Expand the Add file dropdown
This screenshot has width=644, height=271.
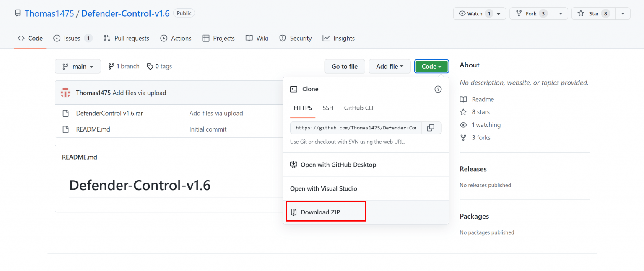pos(390,66)
